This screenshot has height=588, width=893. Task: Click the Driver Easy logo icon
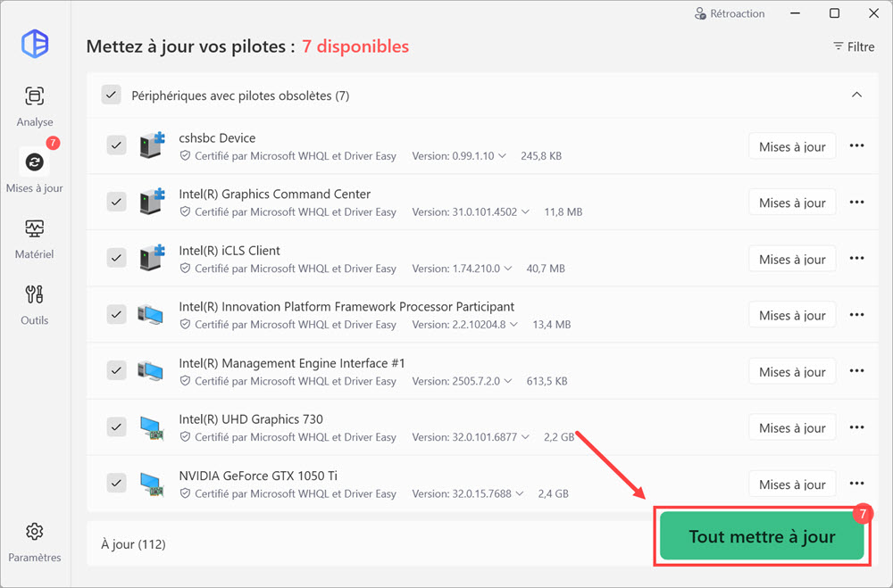click(35, 43)
